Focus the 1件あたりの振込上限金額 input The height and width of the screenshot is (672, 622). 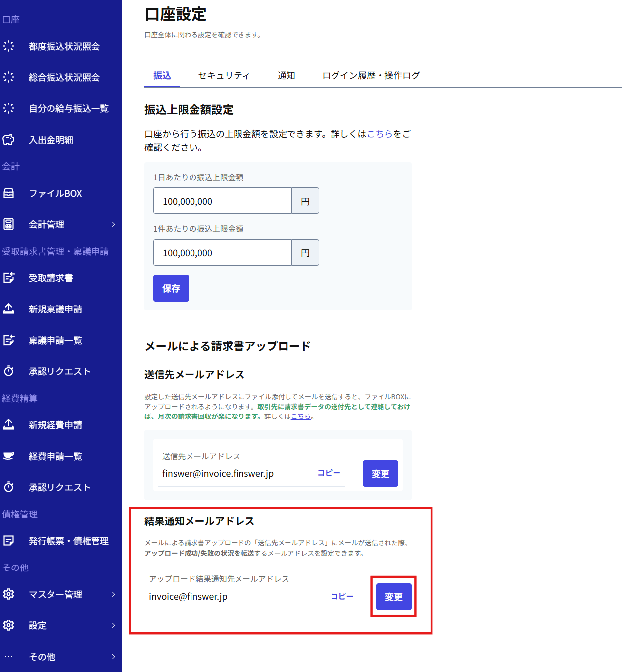pos(223,253)
